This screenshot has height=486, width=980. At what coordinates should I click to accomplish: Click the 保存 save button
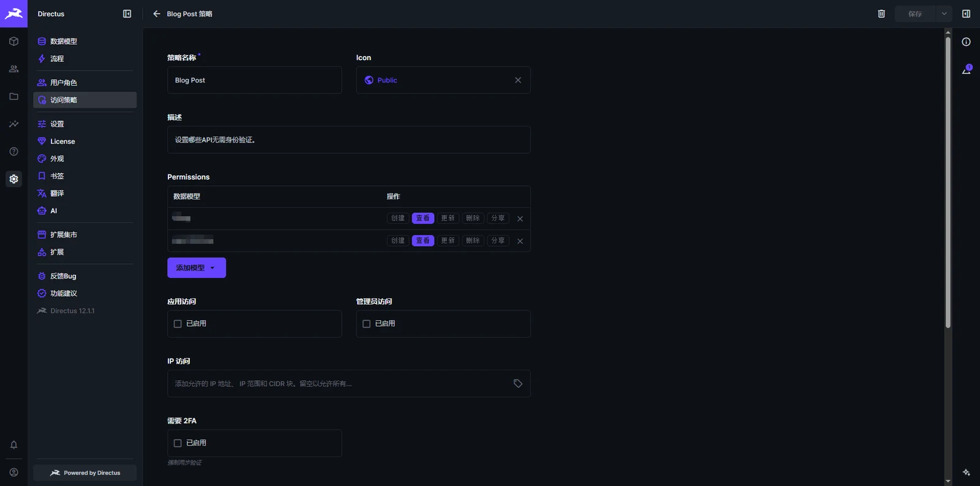915,13
